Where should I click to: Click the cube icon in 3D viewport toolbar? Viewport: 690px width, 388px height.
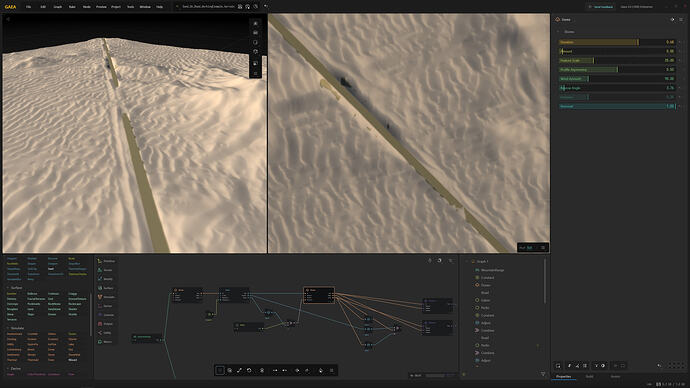tap(256, 52)
